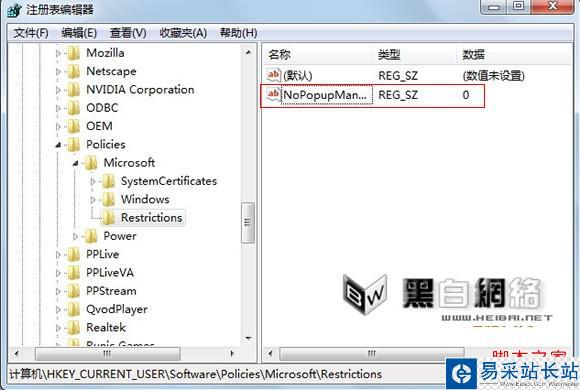Expand the ODBC key
Screen dimensions: 580x390
click(58, 108)
